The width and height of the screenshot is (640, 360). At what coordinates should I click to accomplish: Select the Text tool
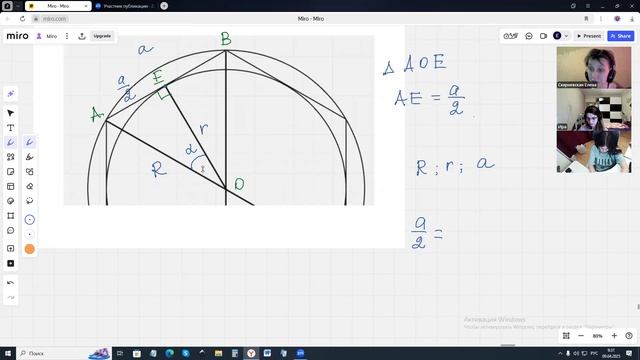pos(11,128)
